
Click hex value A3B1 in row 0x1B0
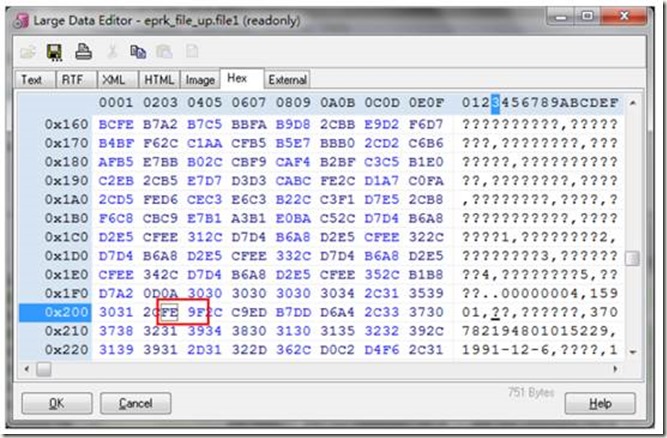tap(249, 219)
